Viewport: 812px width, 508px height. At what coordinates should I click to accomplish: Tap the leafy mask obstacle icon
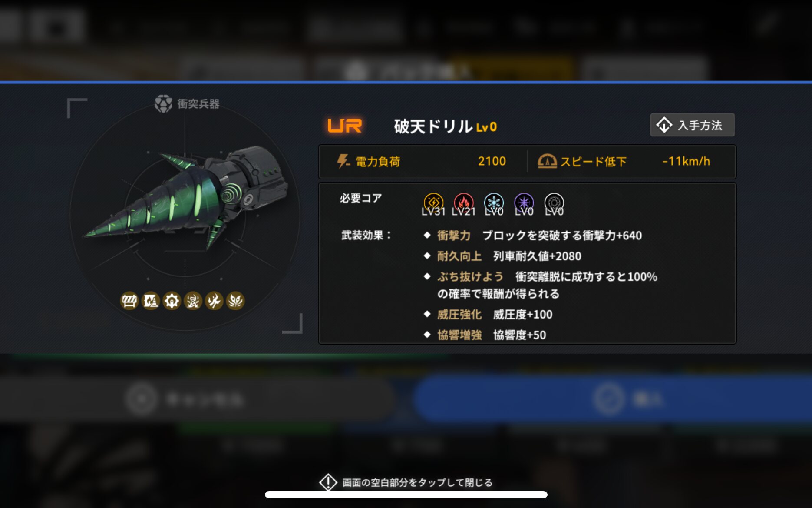(235, 301)
